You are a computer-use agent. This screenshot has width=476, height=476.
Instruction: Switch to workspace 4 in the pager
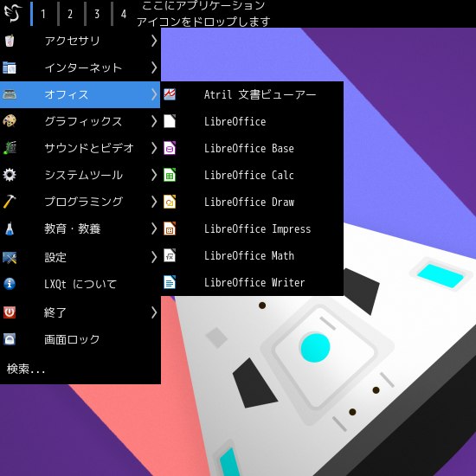(123, 14)
